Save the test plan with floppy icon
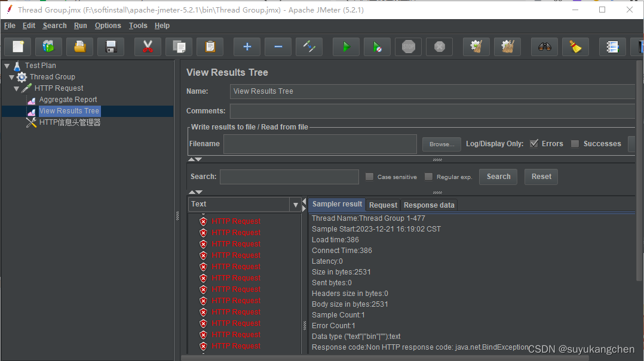644x361 pixels. (x=111, y=47)
